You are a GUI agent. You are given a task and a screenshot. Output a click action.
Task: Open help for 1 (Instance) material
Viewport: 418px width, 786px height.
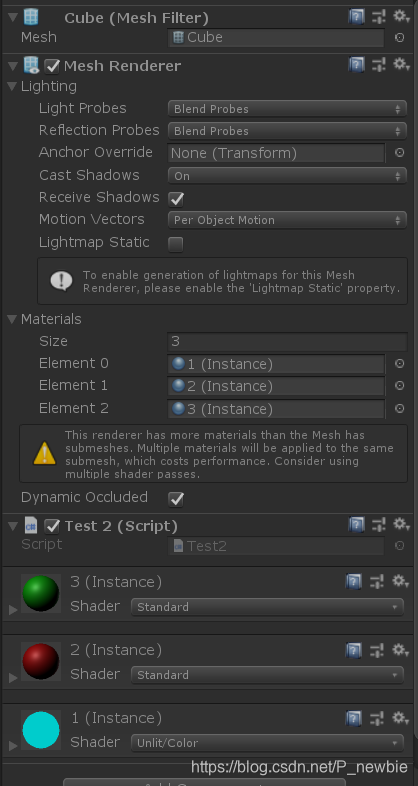tap(353, 718)
